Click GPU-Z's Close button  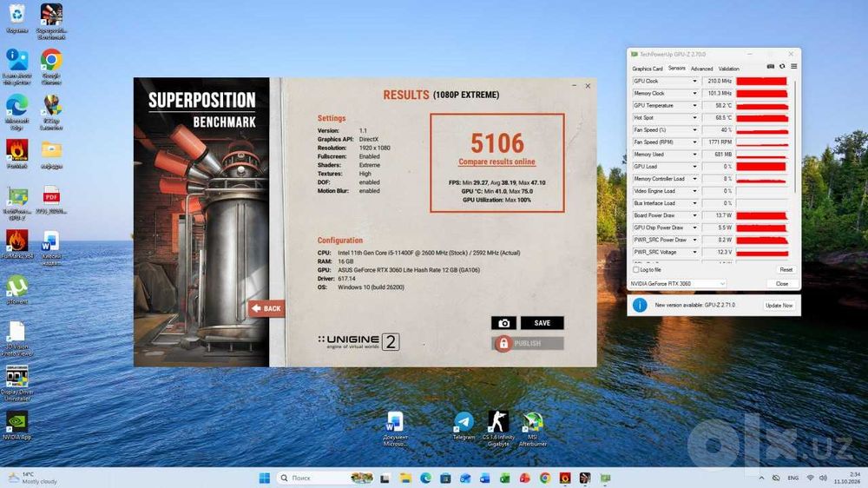(782, 284)
